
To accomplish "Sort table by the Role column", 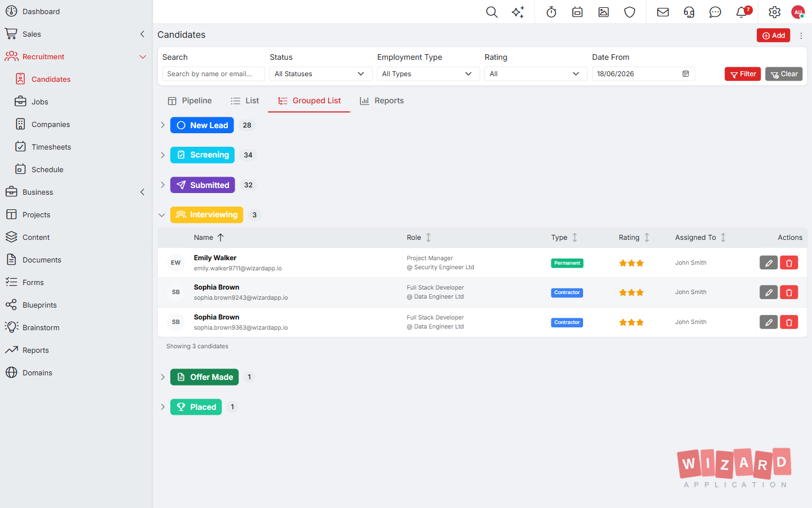I will [x=419, y=238].
